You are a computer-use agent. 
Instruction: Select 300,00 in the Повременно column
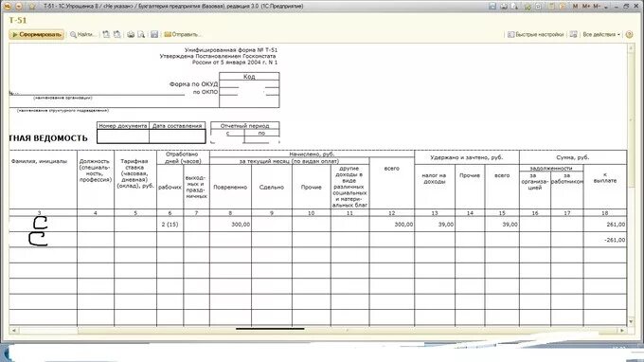(230, 225)
